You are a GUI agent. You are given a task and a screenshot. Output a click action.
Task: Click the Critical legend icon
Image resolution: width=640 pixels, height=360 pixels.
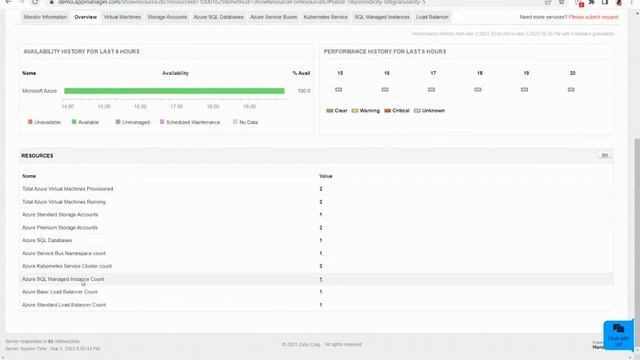pos(387,111)
